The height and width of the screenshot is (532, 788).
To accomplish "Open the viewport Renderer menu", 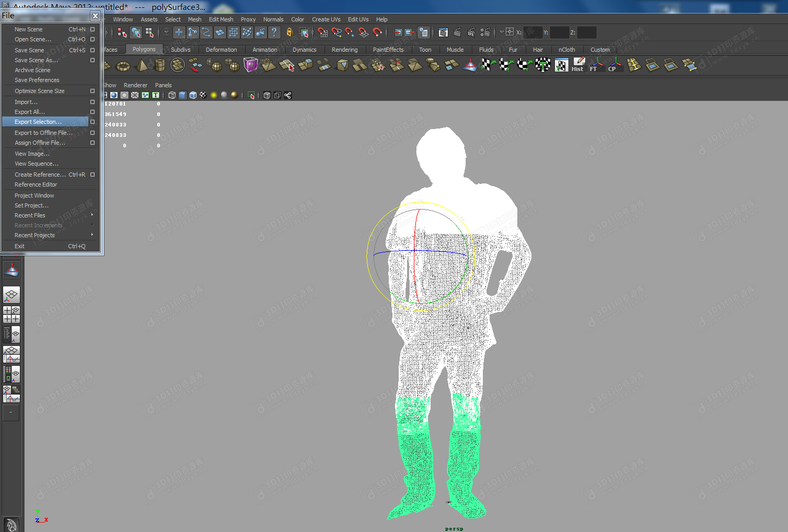I will click(x=135, y=85).
